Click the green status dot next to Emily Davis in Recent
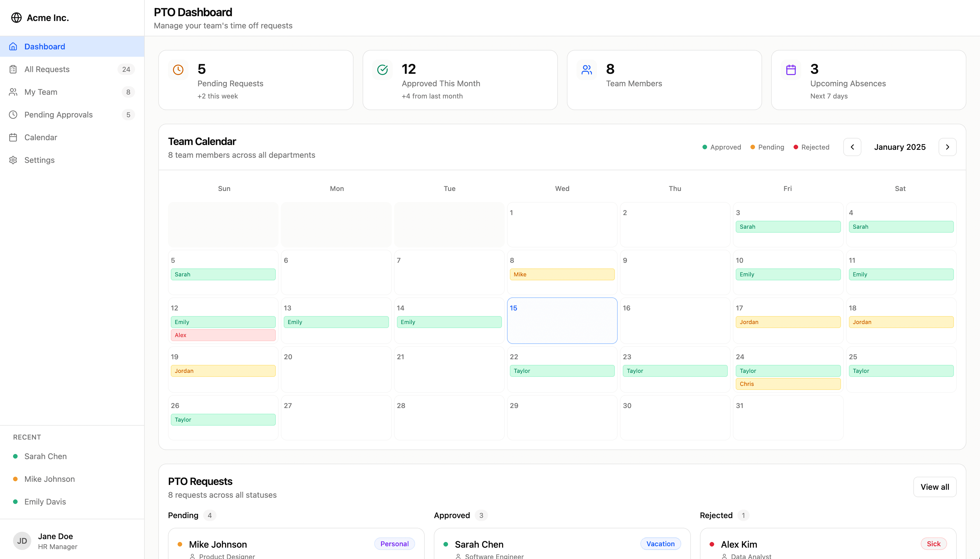Viewport: 980px width, 559px height. click(x=15, y=501)
